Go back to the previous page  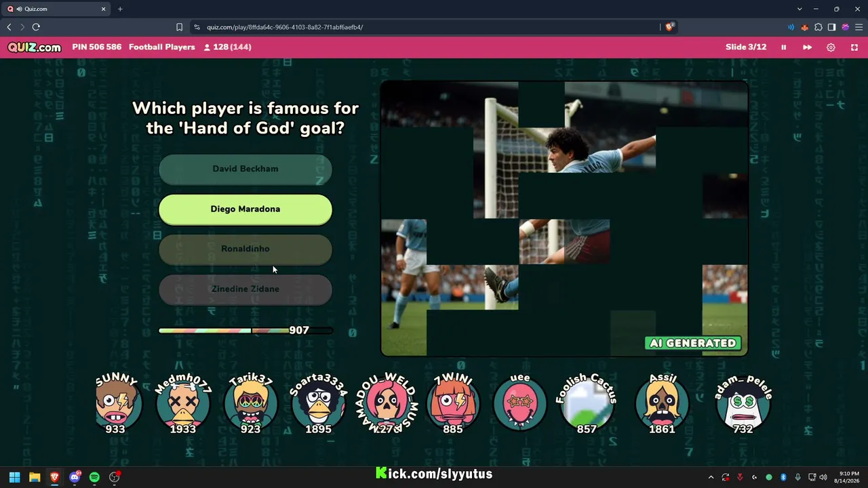[9, 27]
